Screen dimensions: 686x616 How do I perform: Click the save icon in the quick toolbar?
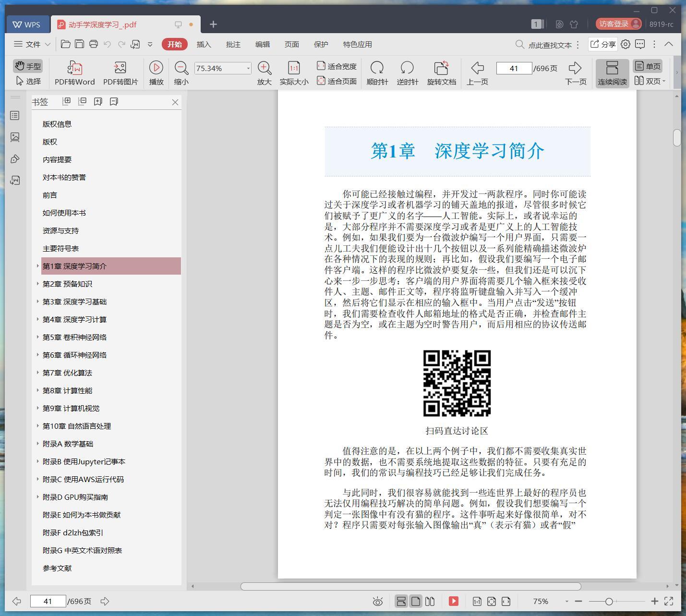point(80,44)
